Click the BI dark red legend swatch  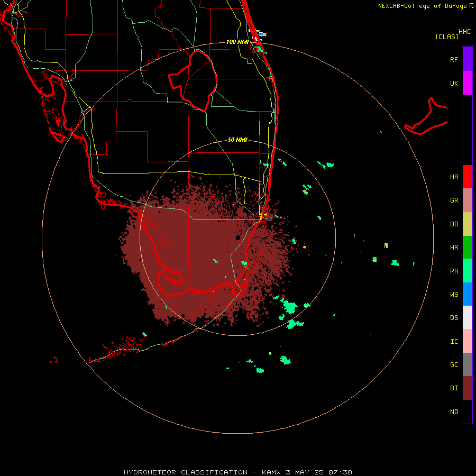467,388
